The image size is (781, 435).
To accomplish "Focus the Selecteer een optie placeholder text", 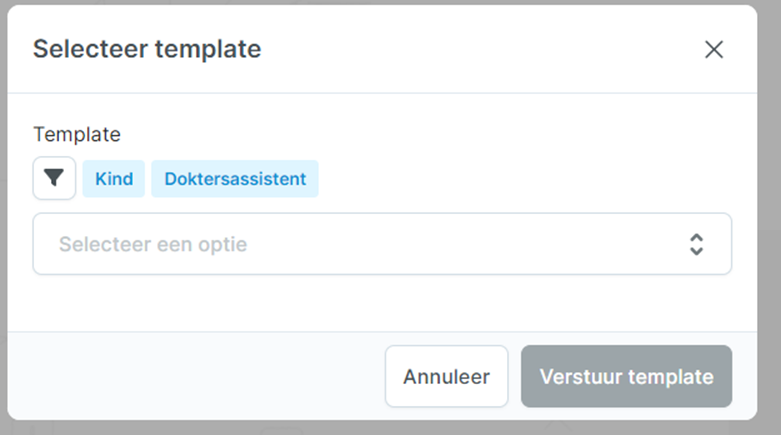I will pos(153,244).
